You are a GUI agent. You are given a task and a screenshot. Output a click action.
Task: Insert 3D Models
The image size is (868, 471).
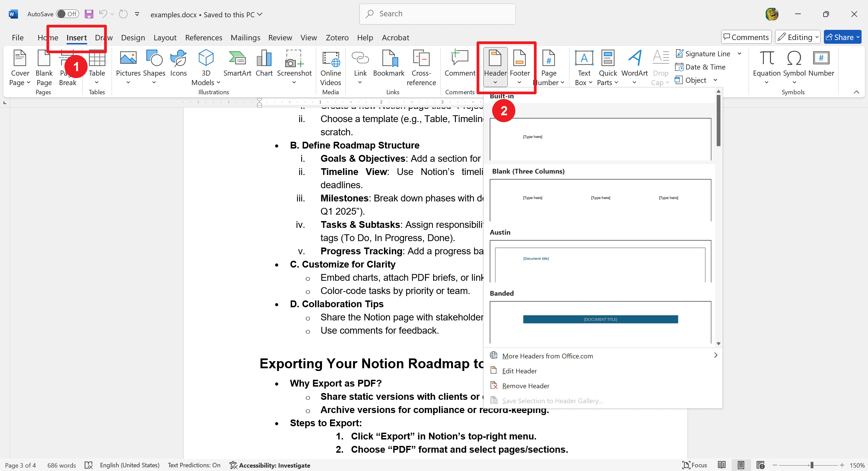pyautogui.click(x=206, y=68)
